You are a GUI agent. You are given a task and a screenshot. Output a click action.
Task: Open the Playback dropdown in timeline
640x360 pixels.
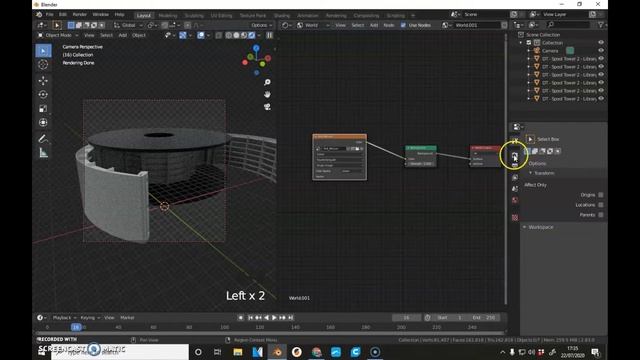click(64, 318)
